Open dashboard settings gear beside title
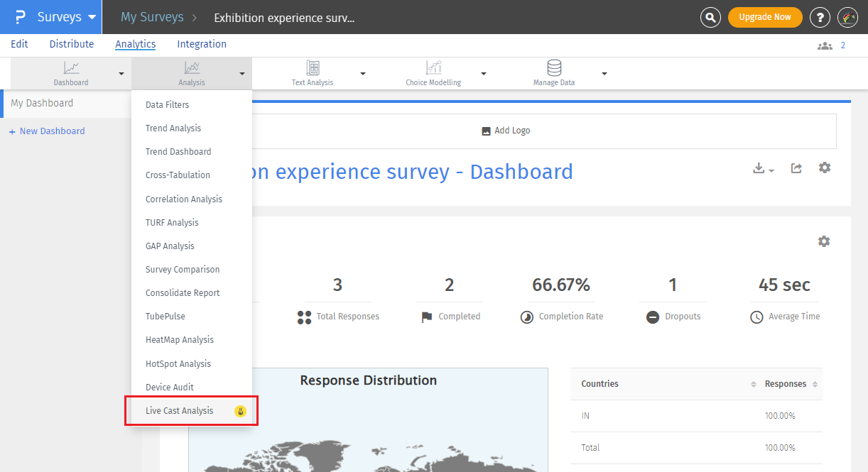This screenshot has width=868, height=472. coord(824,168)
